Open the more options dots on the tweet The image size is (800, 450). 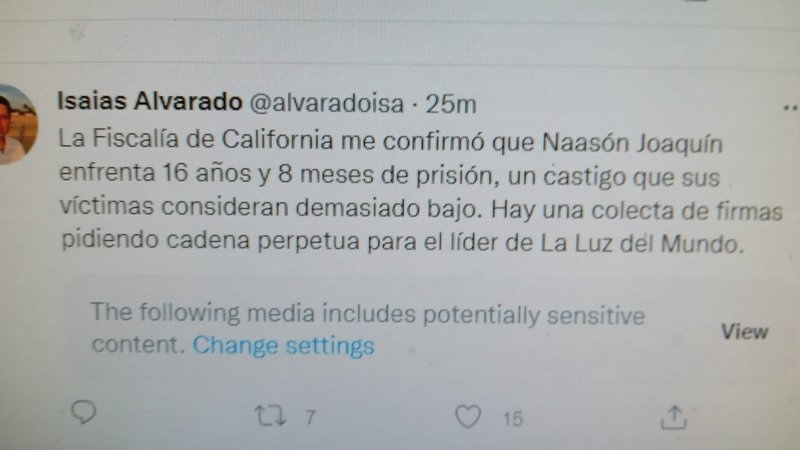791,108
